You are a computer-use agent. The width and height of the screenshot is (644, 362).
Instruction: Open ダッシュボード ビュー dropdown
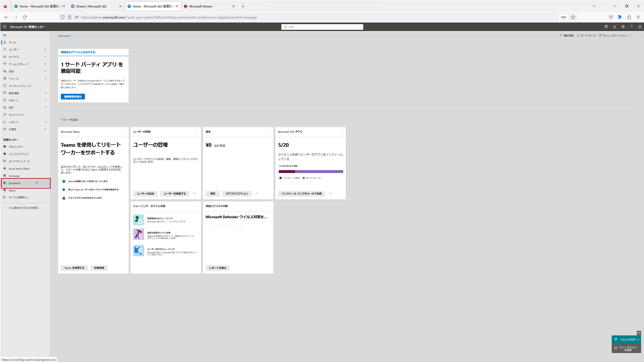tap(615, 35)
